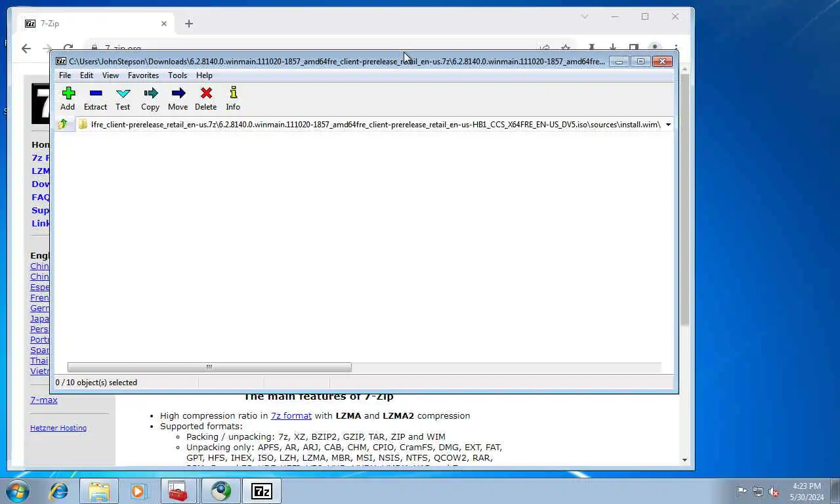Open a new browser tab
Viewport: 840px width, 504px height.
pos(189,24)
